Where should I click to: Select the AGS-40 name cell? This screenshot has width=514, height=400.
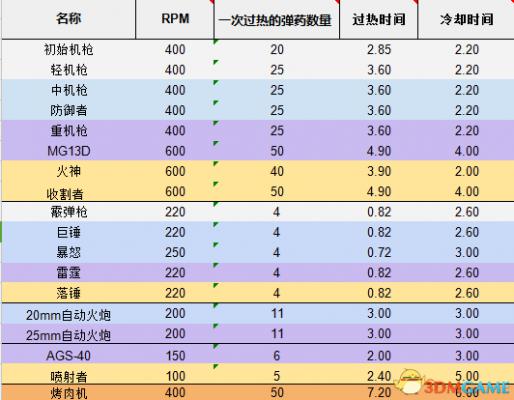pos(69,355)
